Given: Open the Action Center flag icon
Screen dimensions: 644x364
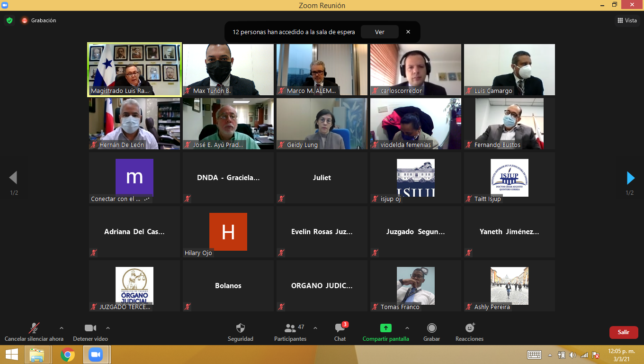Looking at the screenshot, I should click(x=596, y=355).
